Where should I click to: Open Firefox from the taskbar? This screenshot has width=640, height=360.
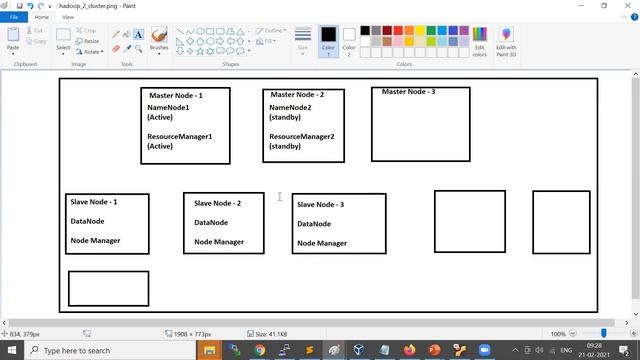click(409, 350)
